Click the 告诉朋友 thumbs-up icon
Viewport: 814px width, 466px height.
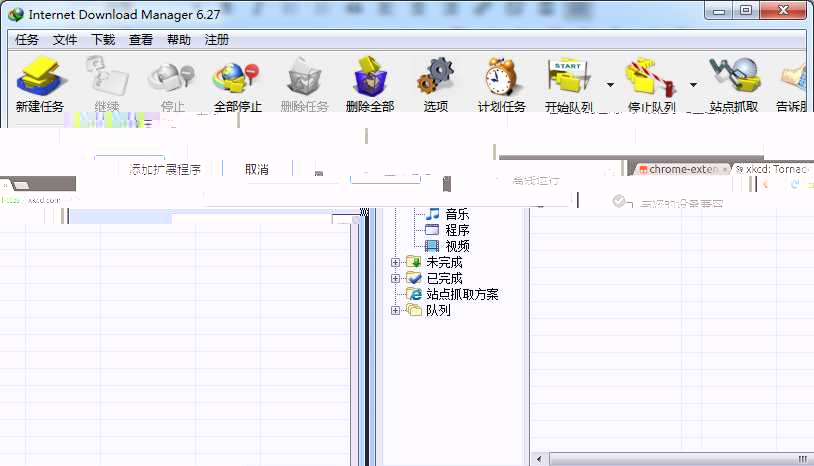(x=793, y=85)
